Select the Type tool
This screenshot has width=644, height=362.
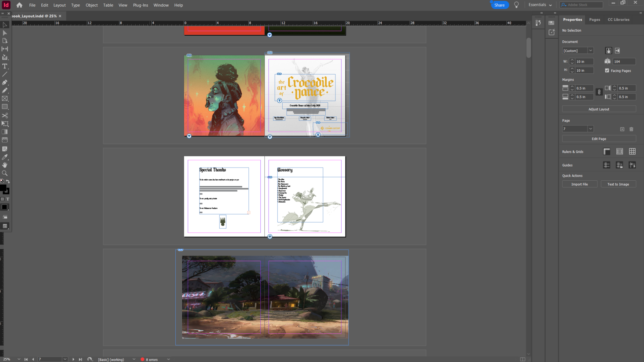coord(5,66)
